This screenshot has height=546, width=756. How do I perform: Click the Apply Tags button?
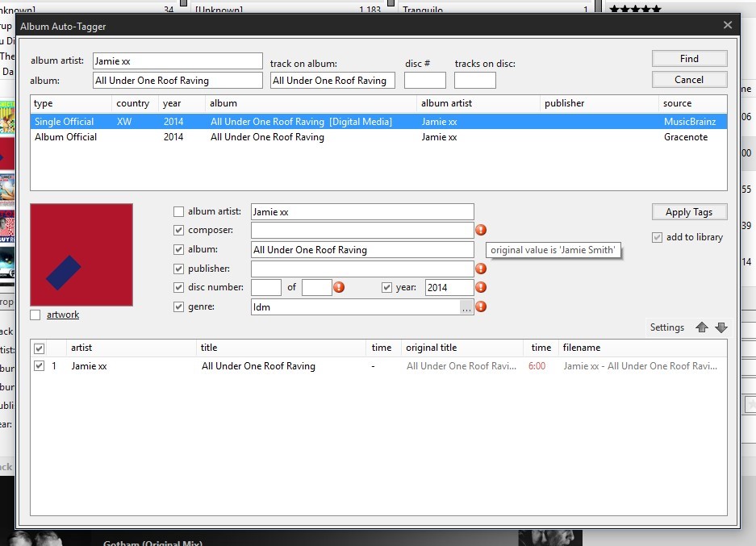pyautogui.click(x=689, y=212)
